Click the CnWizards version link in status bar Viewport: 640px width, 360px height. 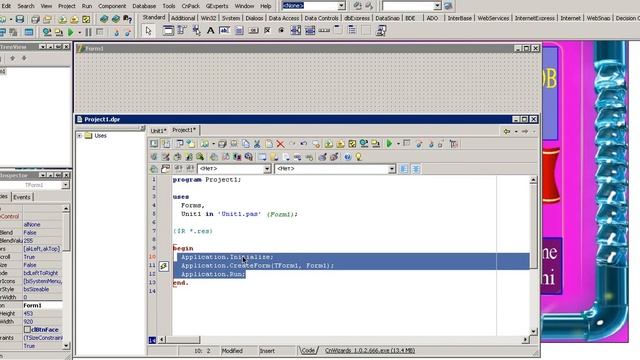click(x=370, y=351)
